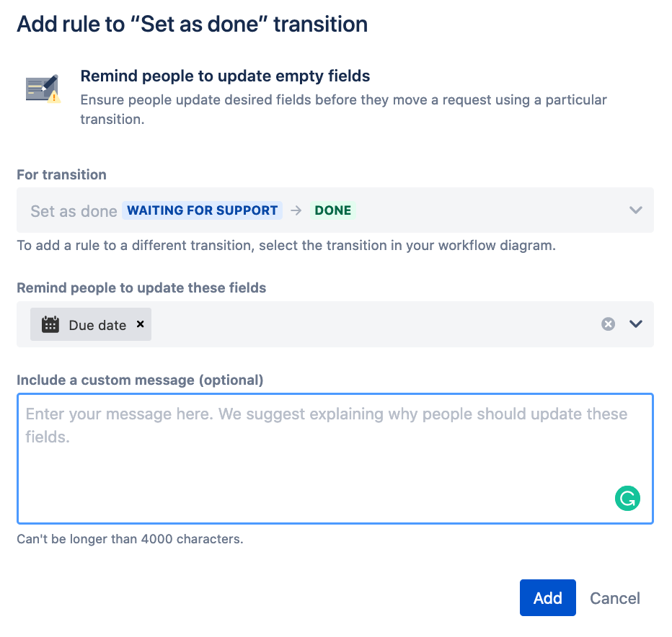
Task: Click the Remind people to update empty fields heading
Action: (224, 76)
